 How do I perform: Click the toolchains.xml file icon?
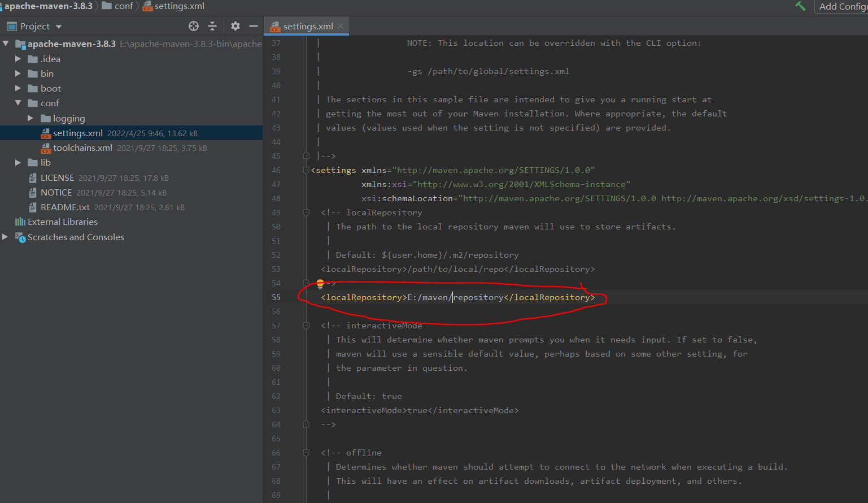point(46,148)
